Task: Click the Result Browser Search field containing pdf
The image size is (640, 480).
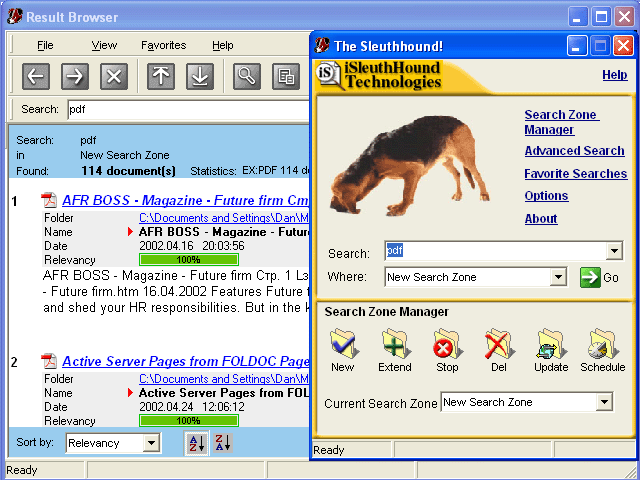Action: 188,109
